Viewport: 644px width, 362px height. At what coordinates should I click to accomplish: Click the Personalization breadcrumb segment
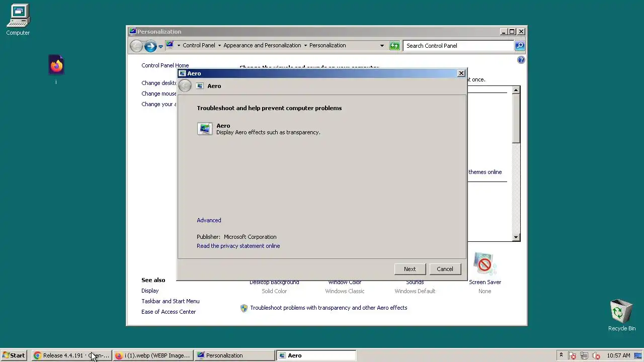coord(328,45)
